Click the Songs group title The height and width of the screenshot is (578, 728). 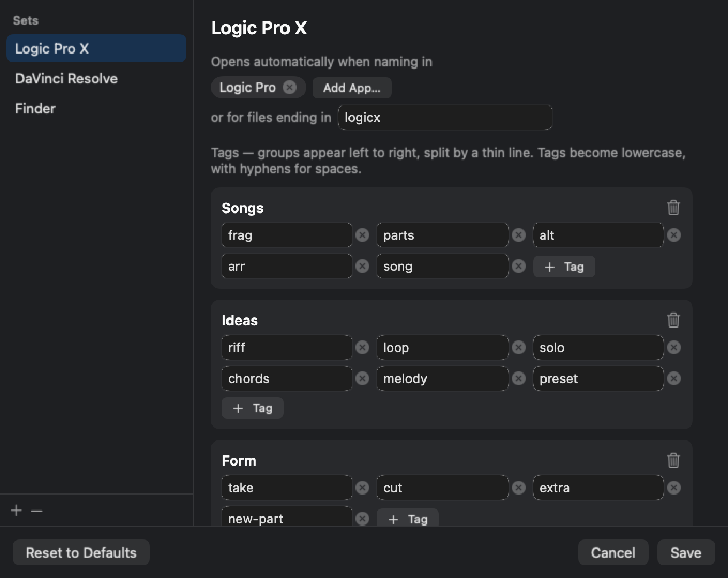pyautogui.click(x=242, y=208)
